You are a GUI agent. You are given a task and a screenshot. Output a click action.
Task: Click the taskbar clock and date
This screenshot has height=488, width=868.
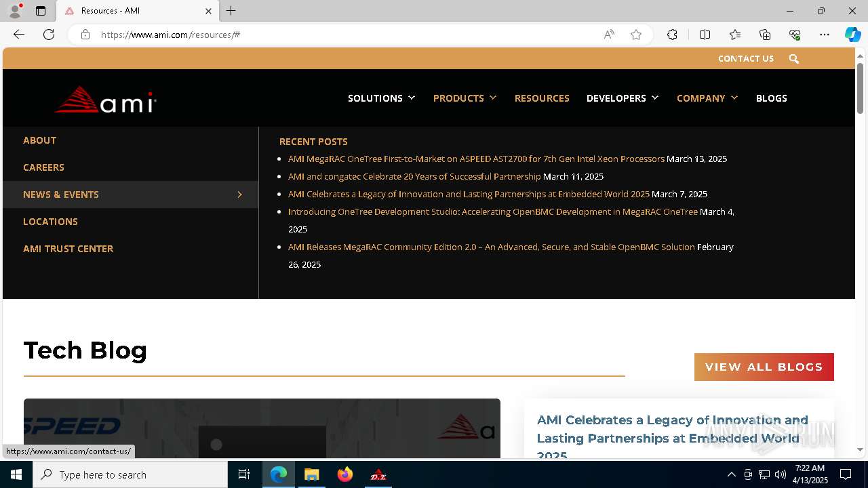[810, 474]
